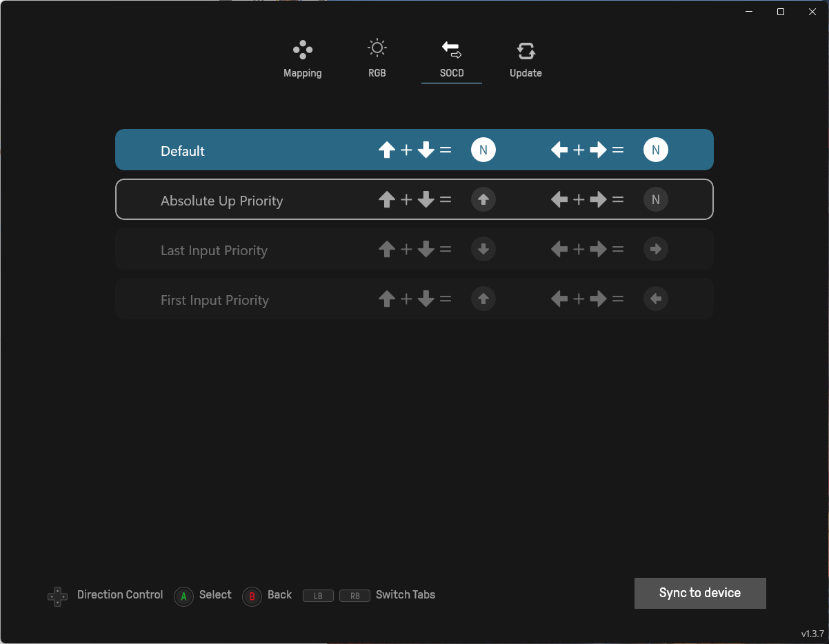829x644 pixels.
Task: Choose Absolute Up Priority mode
Action: point(415,199)
